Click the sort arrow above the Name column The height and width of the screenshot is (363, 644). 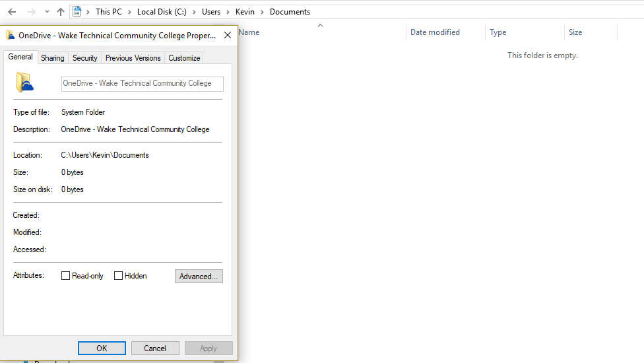(321, 26)
